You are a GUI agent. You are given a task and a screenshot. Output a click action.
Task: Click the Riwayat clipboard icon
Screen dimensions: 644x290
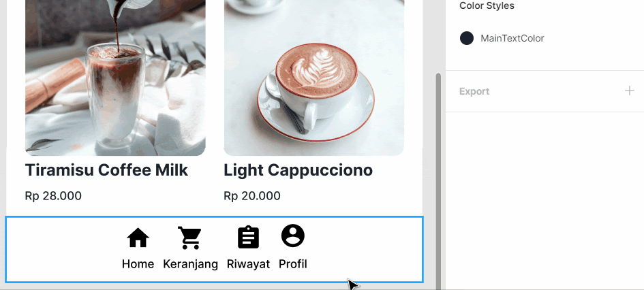[x=249, y=237]
